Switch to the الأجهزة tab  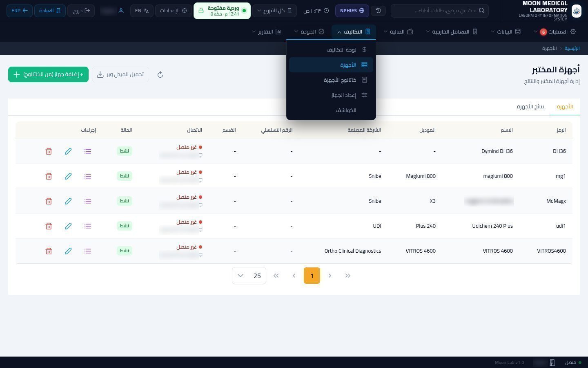[x=565, y=107]
